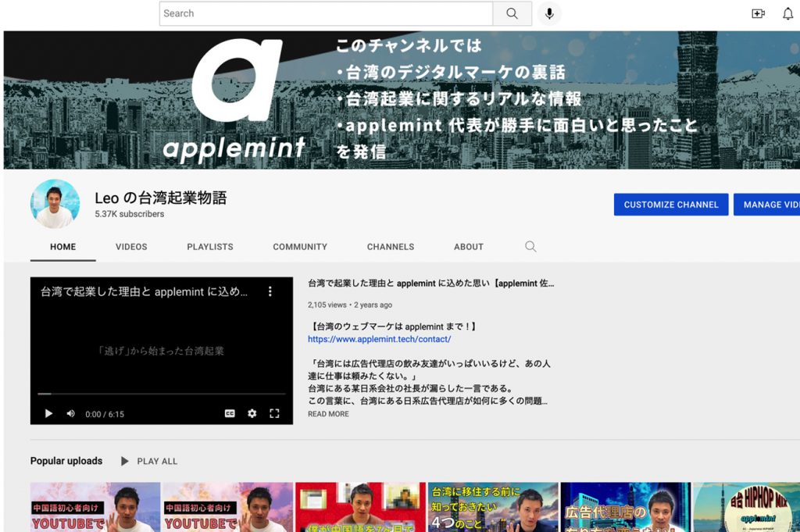Click Play All for popular uploads
Image resolution: width=800 pixels, height=532 pixels.
coord(149,461)
